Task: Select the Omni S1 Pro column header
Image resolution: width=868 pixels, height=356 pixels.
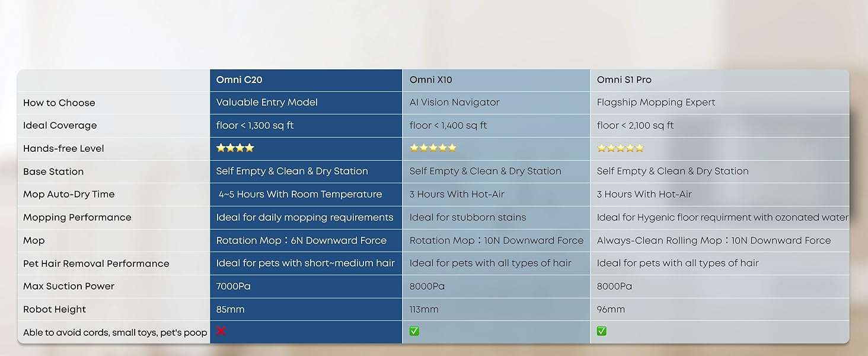Action: (x=624, y=80)
